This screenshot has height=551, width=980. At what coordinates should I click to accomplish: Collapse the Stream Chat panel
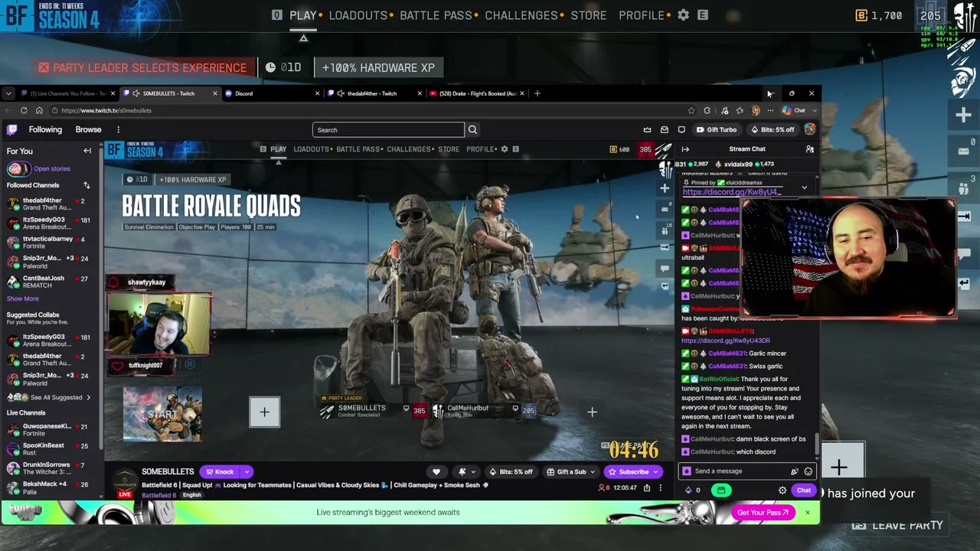coord(685,149)
